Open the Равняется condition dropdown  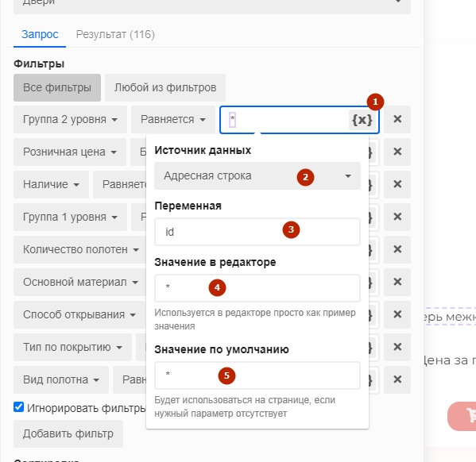(x=173, y=119)
